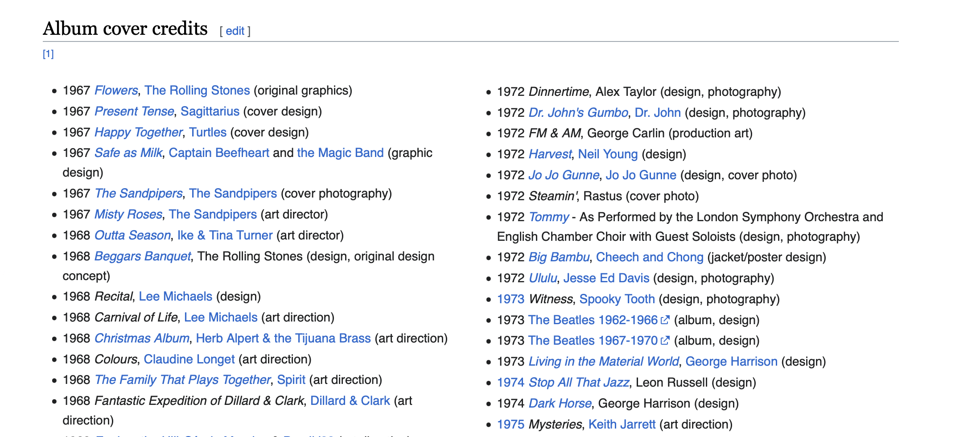Click the external link icon after The Beatles 1967-1970
The height and width of the screenshot is (437, 980).
pyautogui.click(x=665, y=341)
